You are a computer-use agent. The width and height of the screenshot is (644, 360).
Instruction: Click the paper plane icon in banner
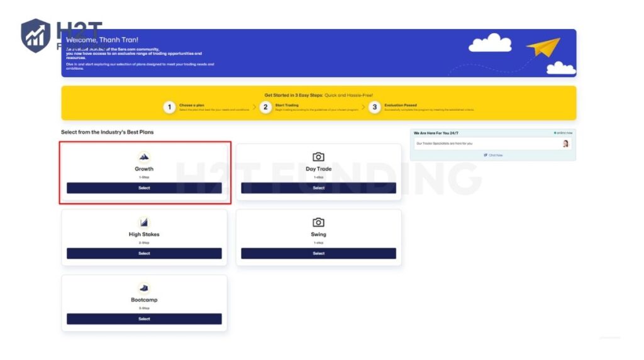pos(544,47)
